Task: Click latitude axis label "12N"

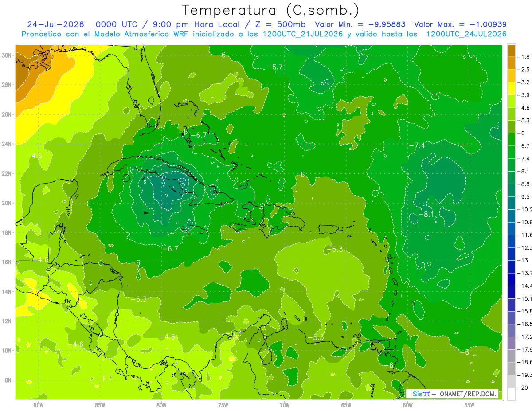Action: [8, 321]
